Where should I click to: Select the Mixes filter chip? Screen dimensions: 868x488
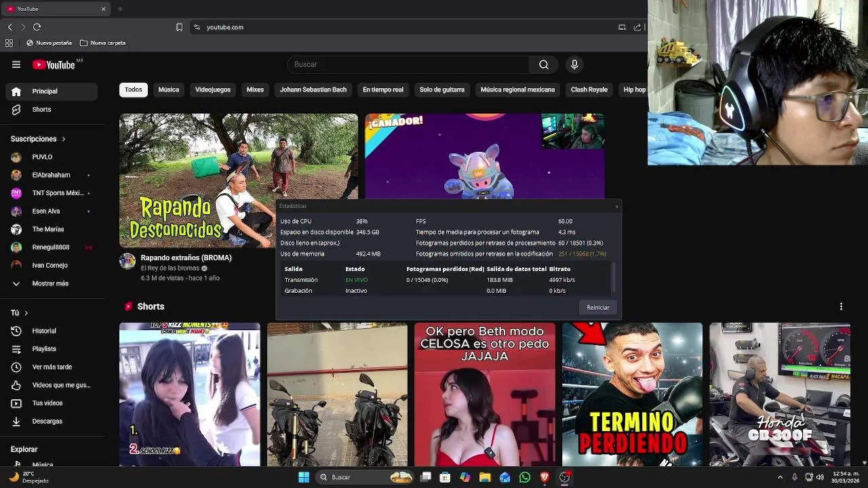pyautogui.click(x=255, y=89)
